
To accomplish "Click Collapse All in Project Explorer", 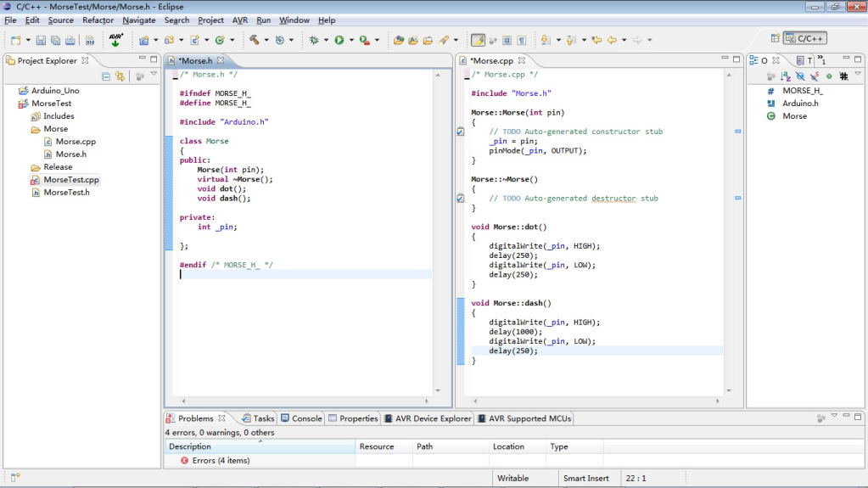I will click(106, 76).
